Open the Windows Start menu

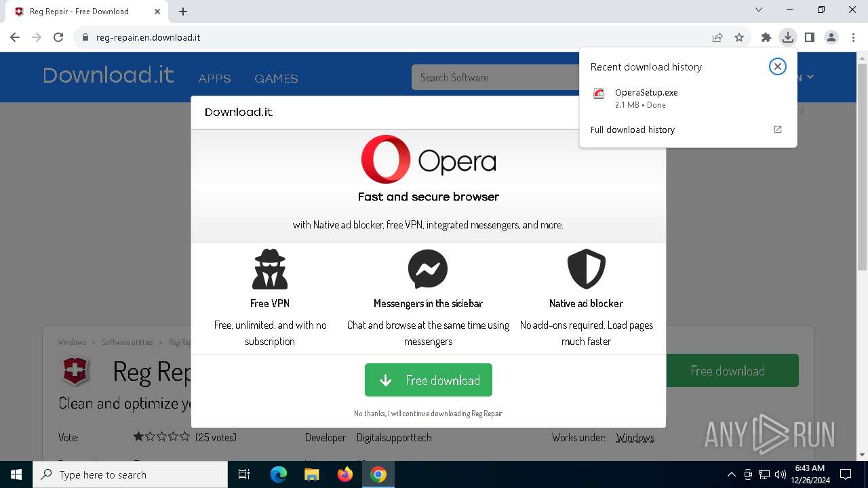(16, 474)
